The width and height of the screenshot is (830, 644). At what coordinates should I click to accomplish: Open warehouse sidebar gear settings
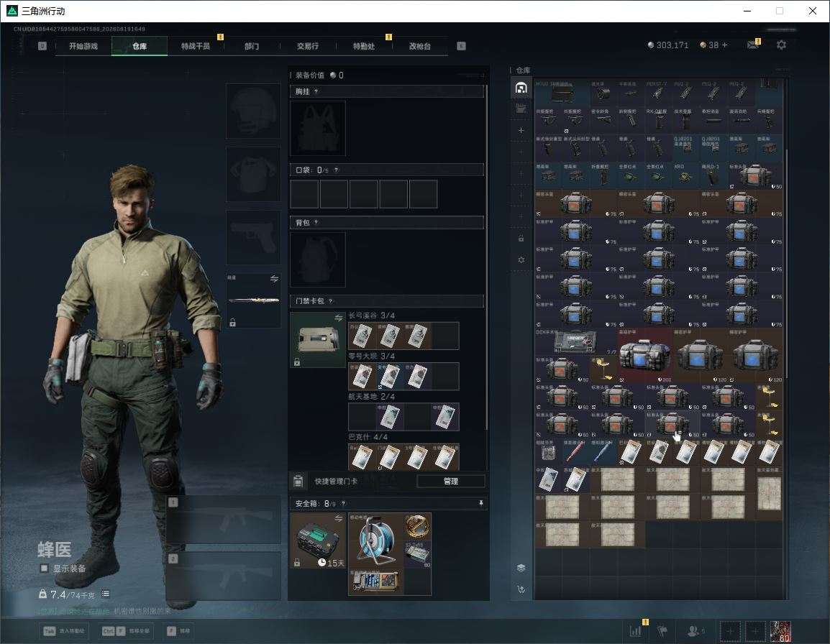pyautogui.click(x=521, y=259)
